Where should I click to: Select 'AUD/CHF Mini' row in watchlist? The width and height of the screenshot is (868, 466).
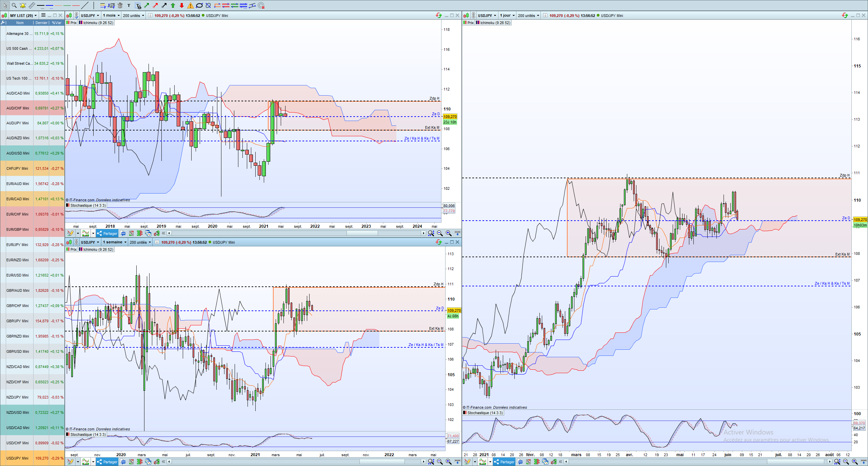(x=32, y=108)
